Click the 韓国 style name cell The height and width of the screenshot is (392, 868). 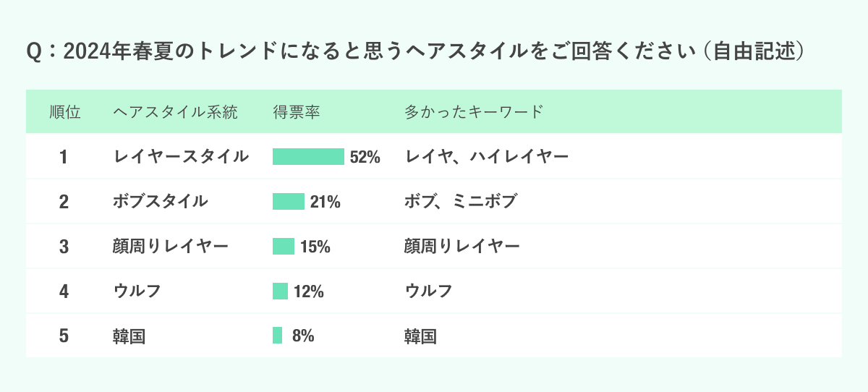pos(129,336)
